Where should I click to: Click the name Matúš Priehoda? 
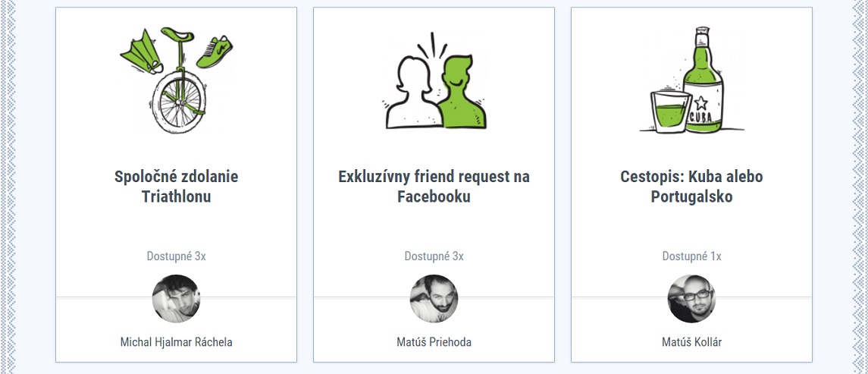434,342
